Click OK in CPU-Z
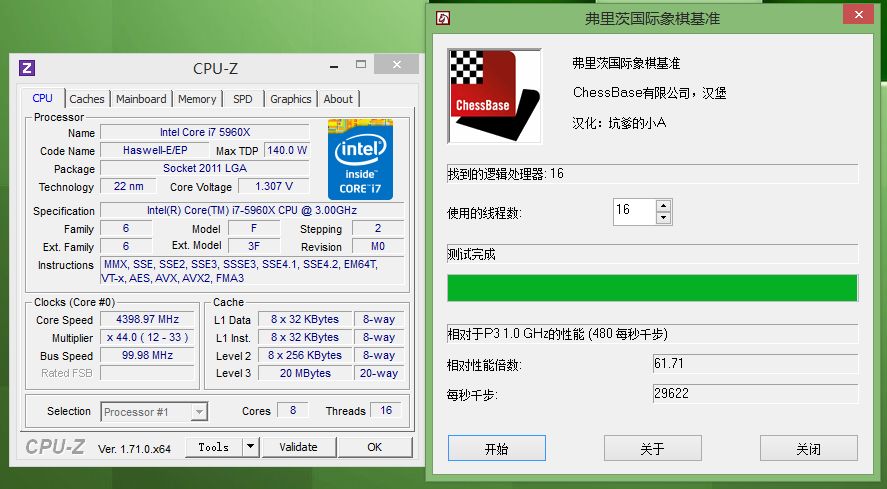The image size is (887, 489). pyautogui.click(x=375, y=447)
